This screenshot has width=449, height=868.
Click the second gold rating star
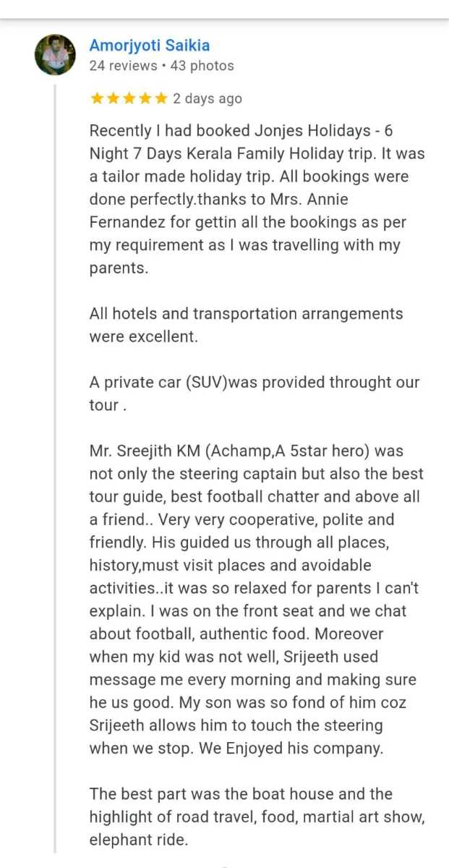[x=112, y=98]
